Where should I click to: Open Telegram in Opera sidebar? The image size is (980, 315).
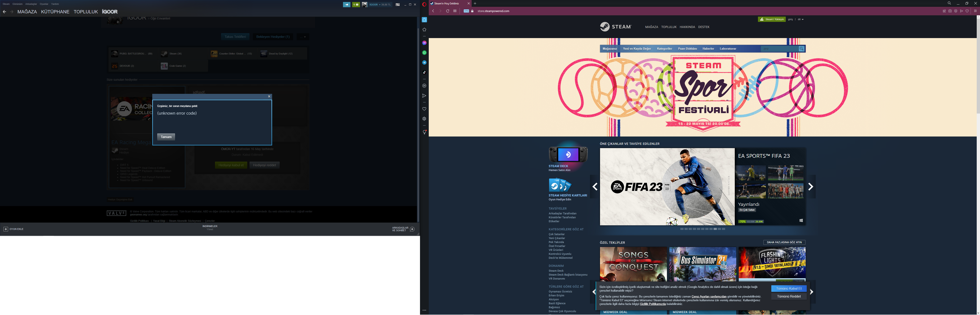pyautogui.click(x=424, y=62)
